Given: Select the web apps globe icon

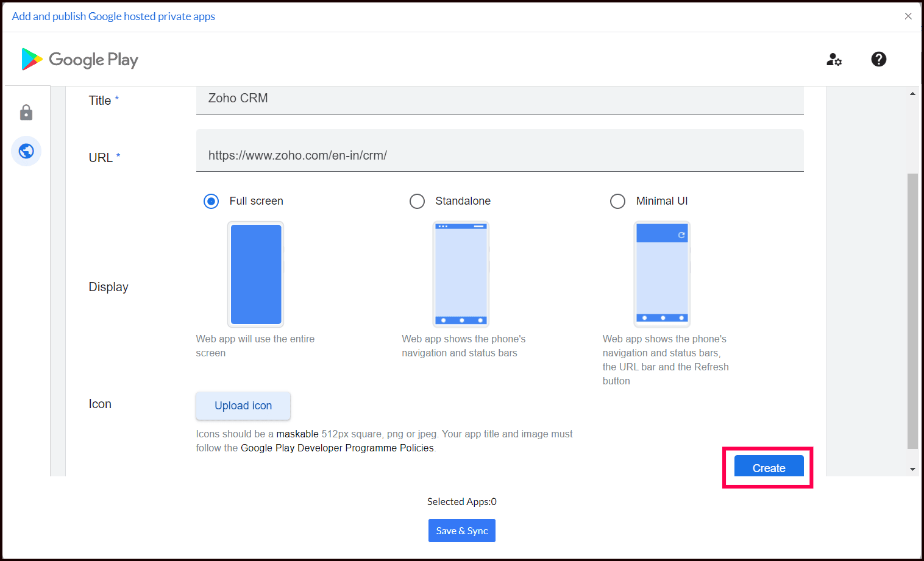Looking at the screenshot, I should [x=26, y=151].
